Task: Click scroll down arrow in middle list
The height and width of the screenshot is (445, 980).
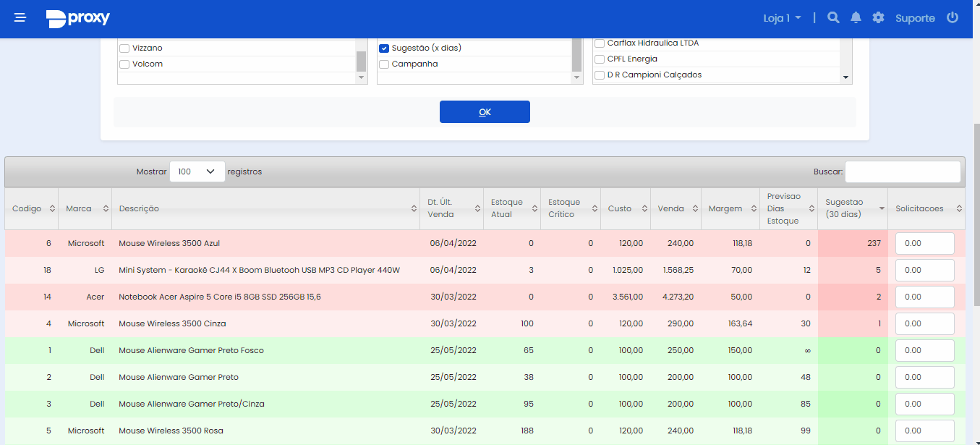Action: [x=576, y=77]
